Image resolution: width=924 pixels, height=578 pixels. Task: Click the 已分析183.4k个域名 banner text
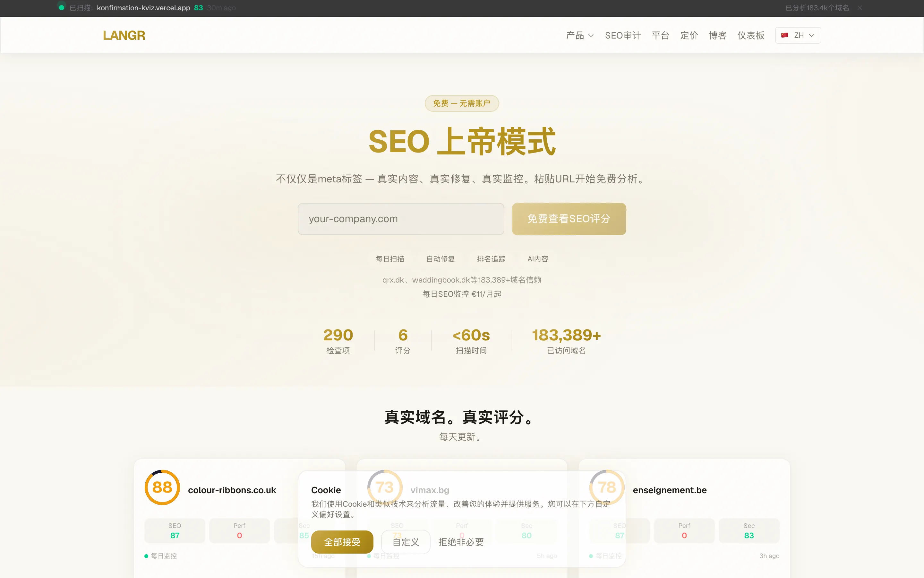[x=817, y=8]
